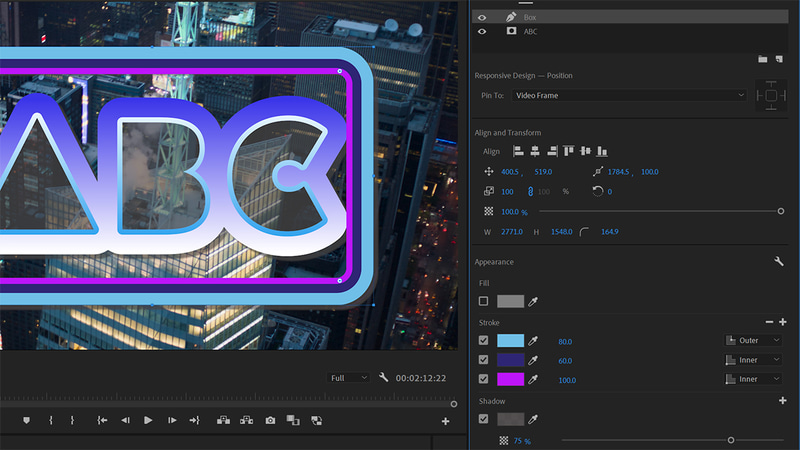Hide the Box layer using eye icon
This screenshot has width=800, height=450.
click(x=482, y=17)
